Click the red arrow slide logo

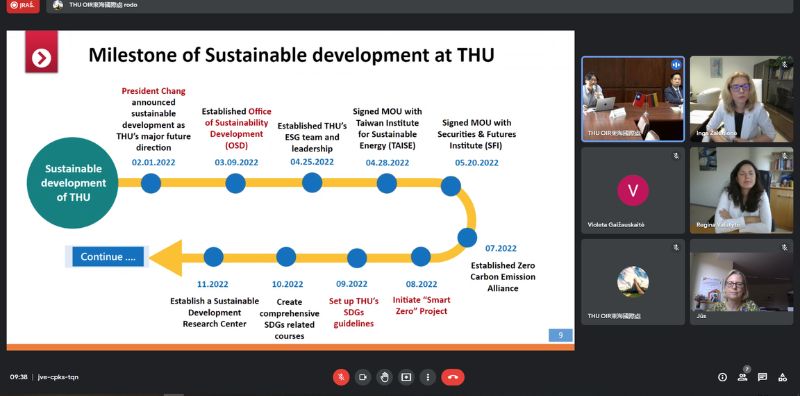point(41,52)
